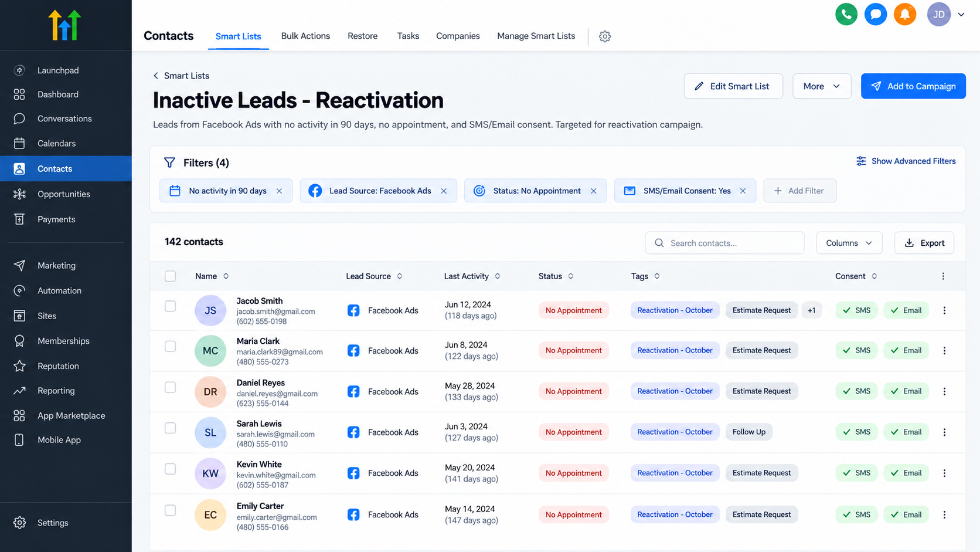Click the +1 more tags badge for Jacob Smith

pos(811,310)
